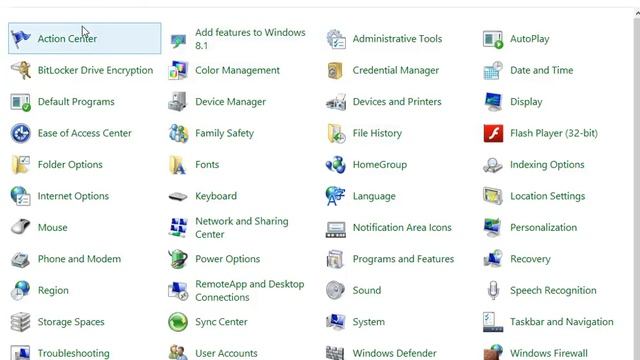Open the Device Manager link text

(230, 102)
